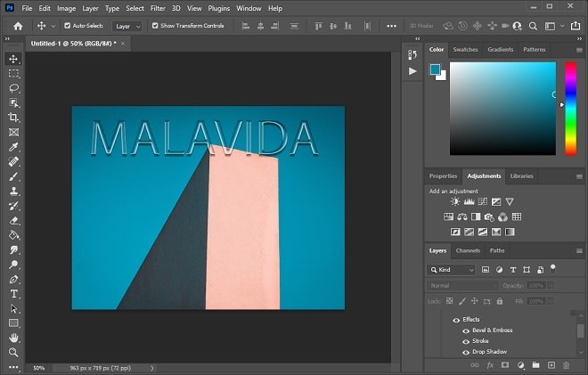Select the Object Selection tool

[x=13, y=102]
